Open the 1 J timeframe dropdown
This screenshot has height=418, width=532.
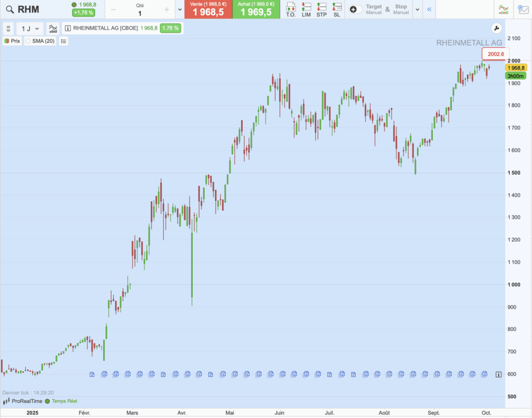(30, 29)
